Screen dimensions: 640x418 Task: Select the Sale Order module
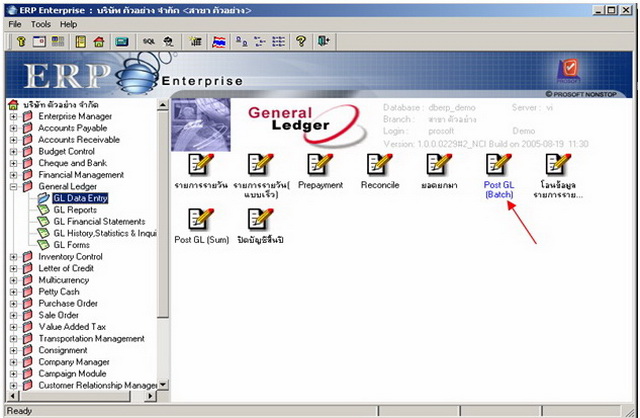click(x=58, y=315)
